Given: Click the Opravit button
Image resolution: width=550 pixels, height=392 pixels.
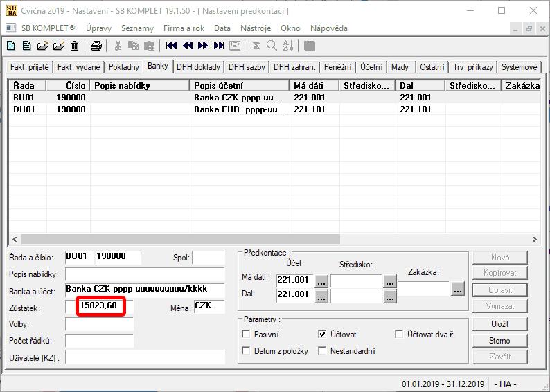Looking at the screenshot, I should pos(500,290).
